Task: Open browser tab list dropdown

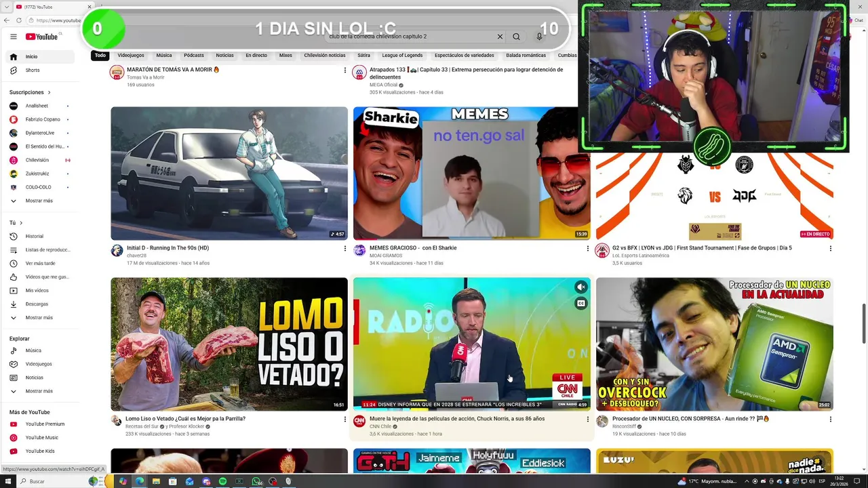Action: 7,7
